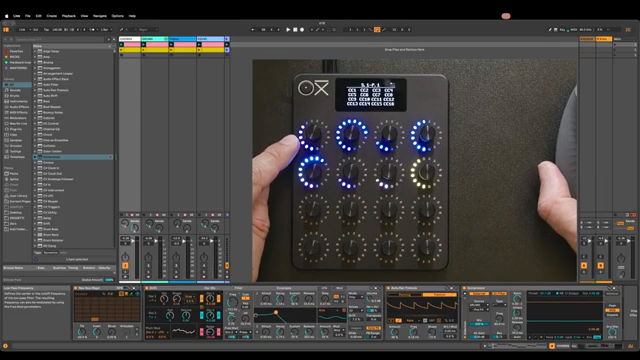Open Max for Live in the browser
Viewport: 640px width, 360px height.
pyautogui.click(x=18, y=123)
